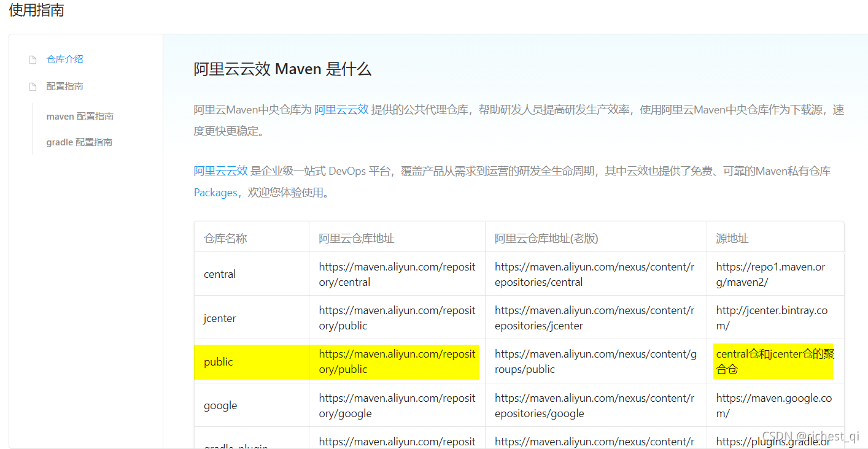
Task: Select gradle 配置指南 in the sidebar
Action: [x=79, y=142]
